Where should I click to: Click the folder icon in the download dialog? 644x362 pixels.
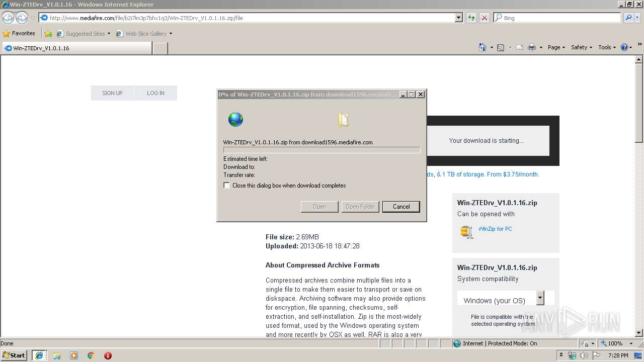pyautogui.click(x=343, y=120)
